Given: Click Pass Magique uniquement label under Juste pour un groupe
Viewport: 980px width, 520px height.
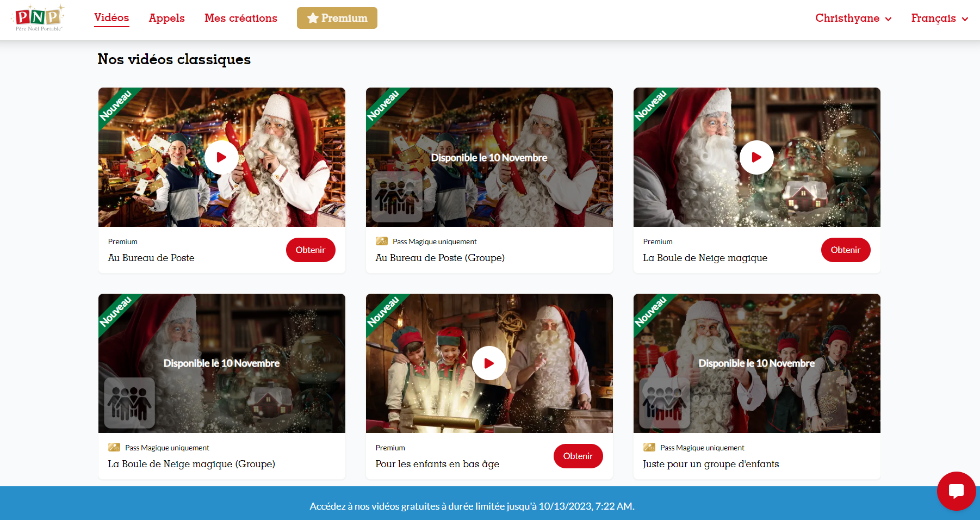Looking at the screenshot, I should point(702,448).
